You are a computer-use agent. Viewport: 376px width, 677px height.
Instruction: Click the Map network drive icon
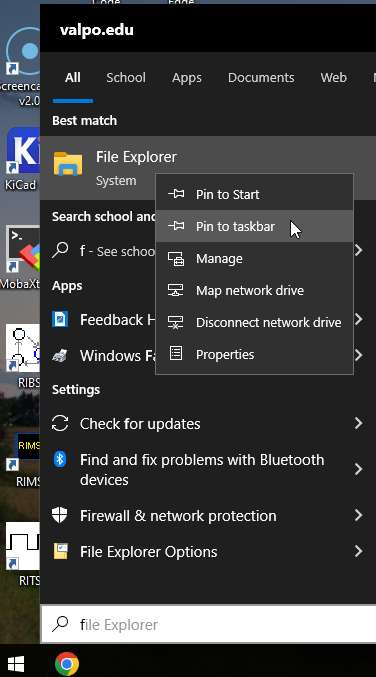coord(176,290)
